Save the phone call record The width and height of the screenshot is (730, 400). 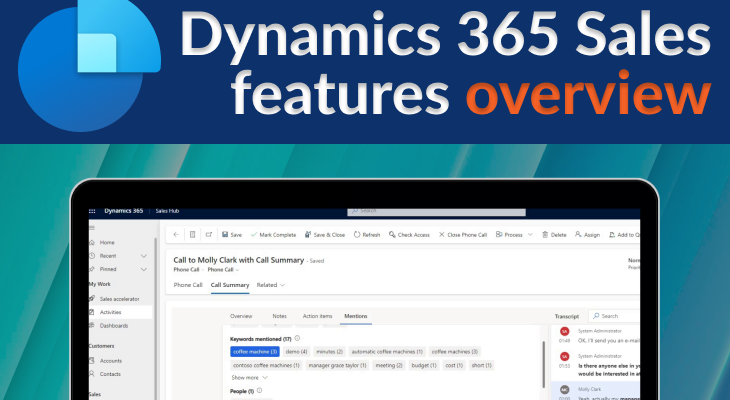(x=232, y=235)
